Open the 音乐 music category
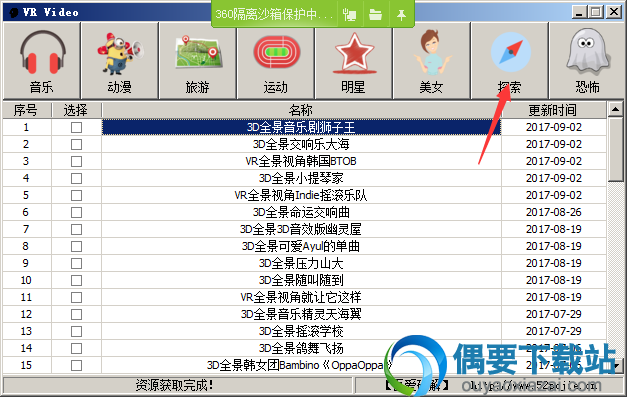The height and width of the screenshot is (397, 627). (x=42, y=60)
